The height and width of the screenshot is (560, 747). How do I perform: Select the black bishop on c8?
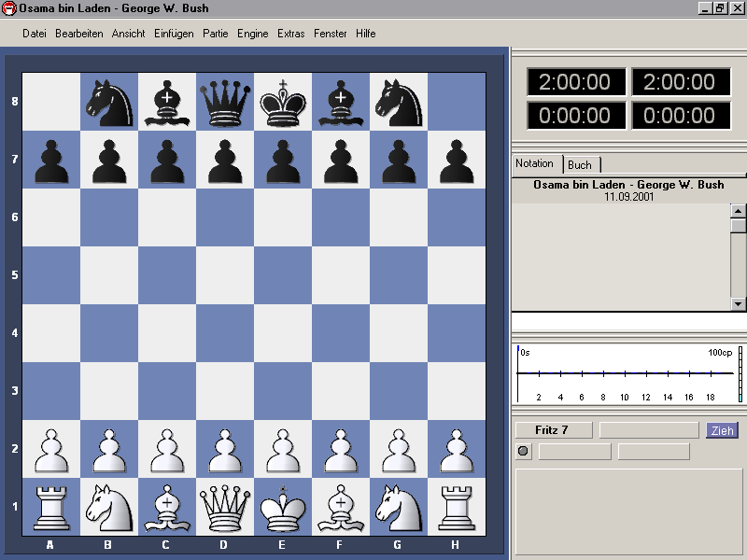167,103
